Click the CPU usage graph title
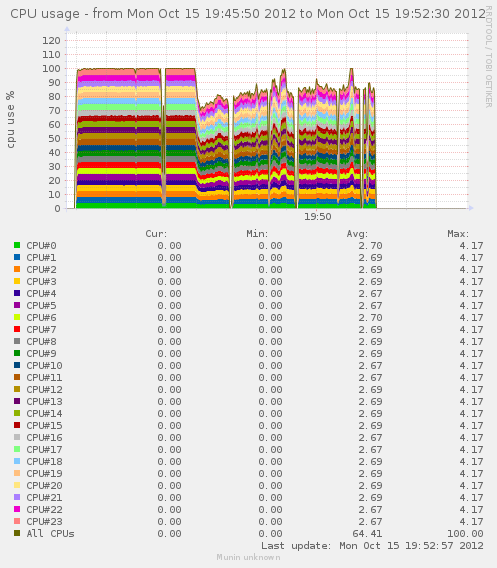Screen dimensions: 497x568 [248, 14]
